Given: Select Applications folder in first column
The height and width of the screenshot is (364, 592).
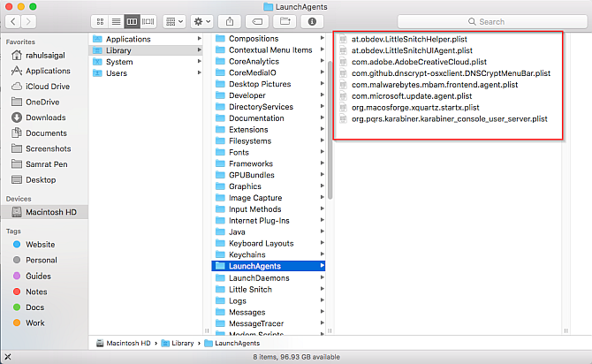Looking at the screenshot, I should [147, 39].
